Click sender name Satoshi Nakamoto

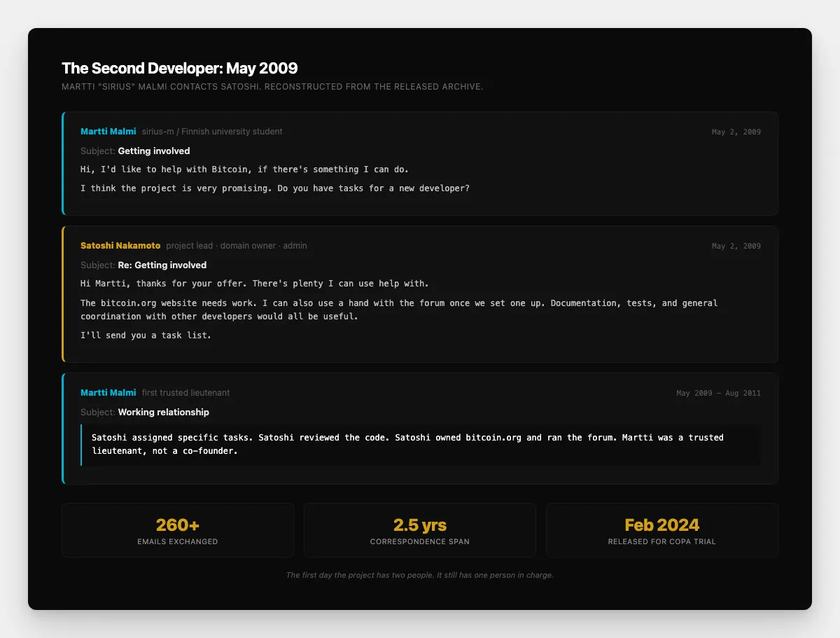120,246
